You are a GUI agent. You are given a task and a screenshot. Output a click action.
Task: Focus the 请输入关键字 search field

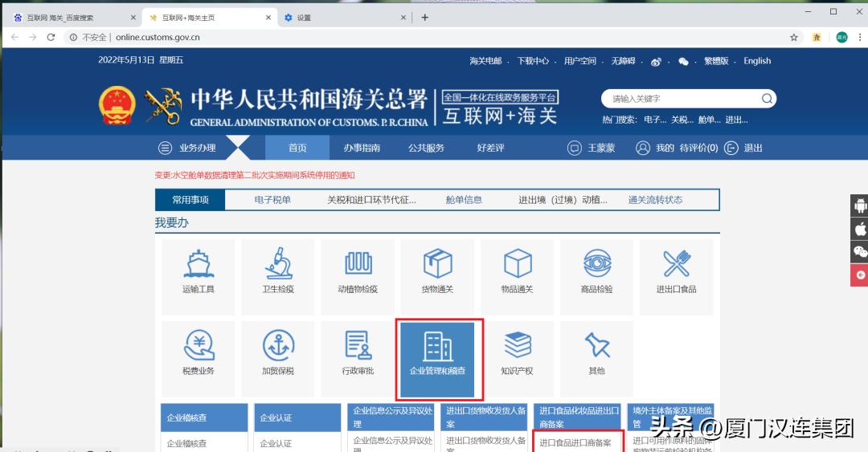click(x=684, y=99)
